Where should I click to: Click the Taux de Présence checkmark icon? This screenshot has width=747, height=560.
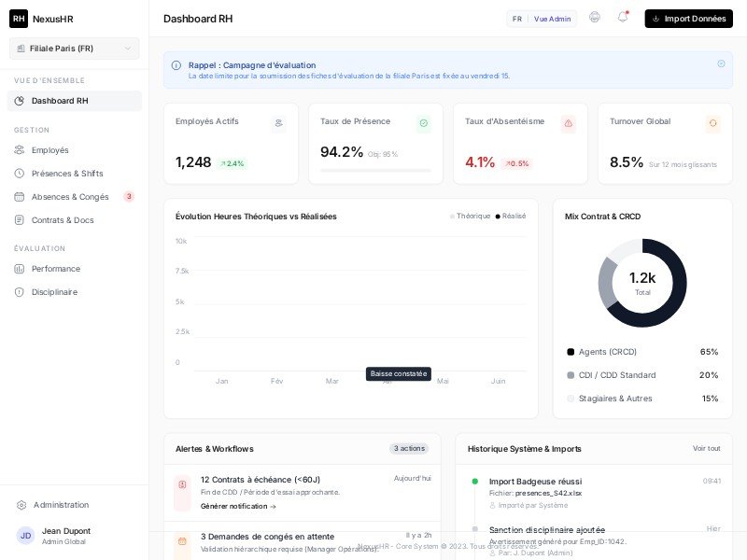tap(423, 123)
